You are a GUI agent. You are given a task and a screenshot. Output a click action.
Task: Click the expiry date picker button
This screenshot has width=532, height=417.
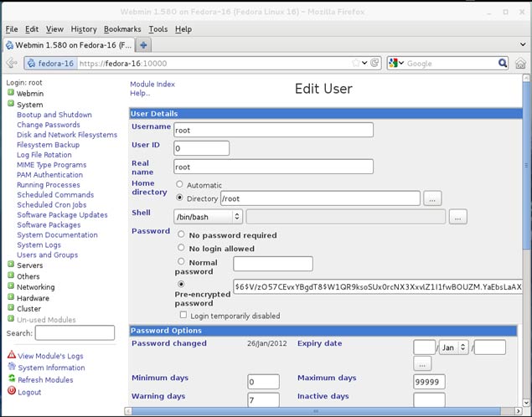[x=422, y=363]
